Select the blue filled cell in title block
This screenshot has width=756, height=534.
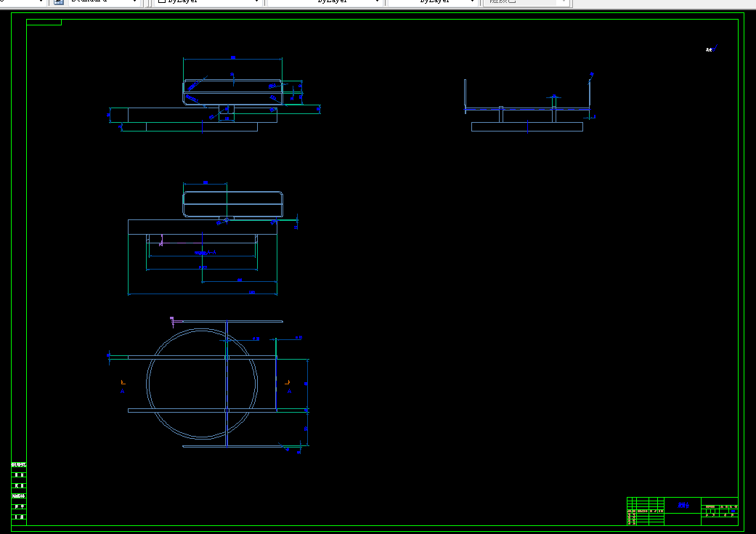tap(733, 511)
